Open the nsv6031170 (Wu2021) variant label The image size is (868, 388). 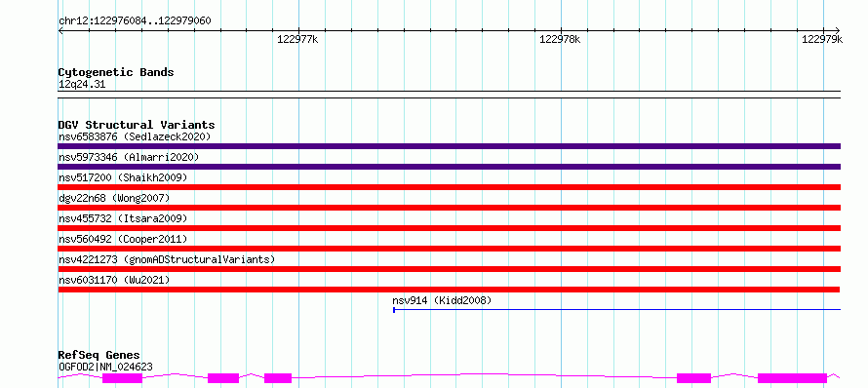point(114,280)
